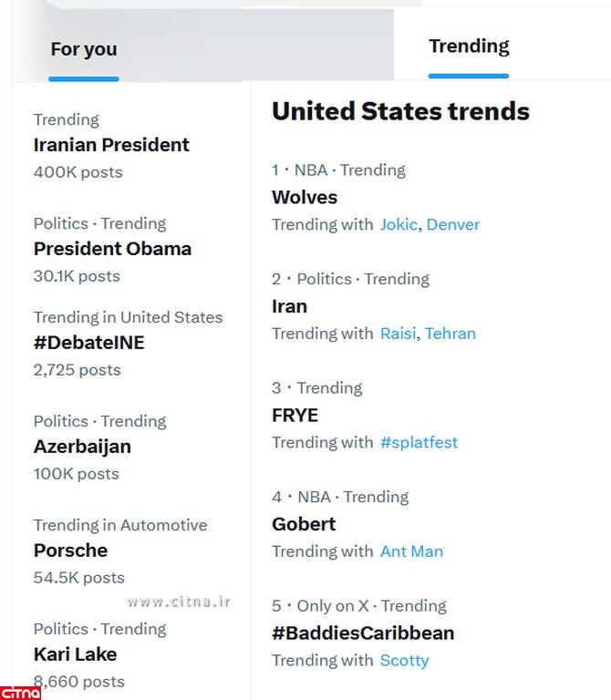Click the Tehran related link
Image resolution: width=611 pixels, height=700 pixels.
point(450,334)
